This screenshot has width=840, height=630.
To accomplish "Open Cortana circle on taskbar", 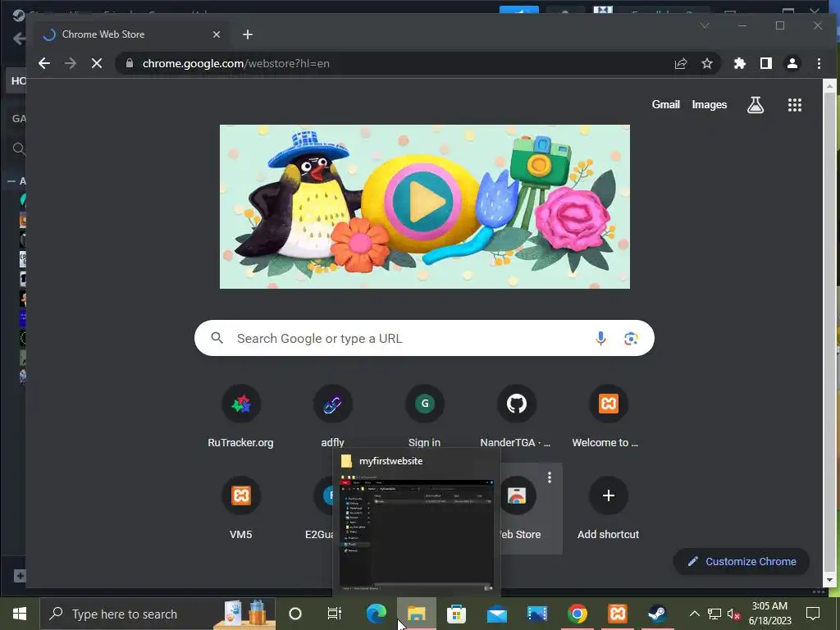I will pyautogui.click(x=295, y=614).
